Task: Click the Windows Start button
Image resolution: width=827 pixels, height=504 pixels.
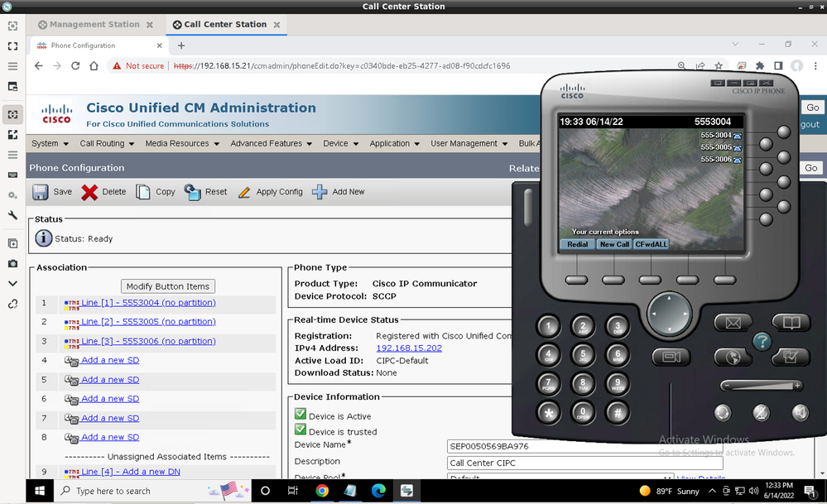Action: click(x=40, y=491)
